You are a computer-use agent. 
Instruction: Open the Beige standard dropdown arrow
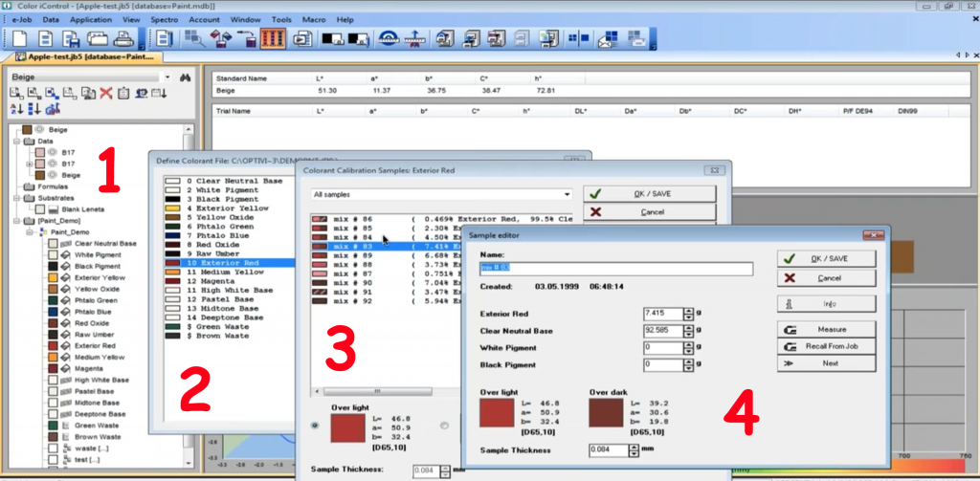click(x=167, y=77)
